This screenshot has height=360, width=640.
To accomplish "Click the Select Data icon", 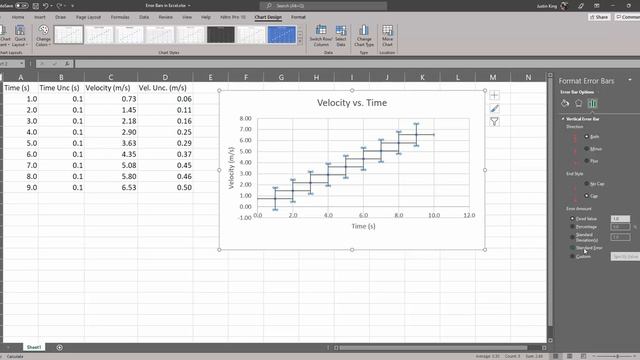I will 341,30.
